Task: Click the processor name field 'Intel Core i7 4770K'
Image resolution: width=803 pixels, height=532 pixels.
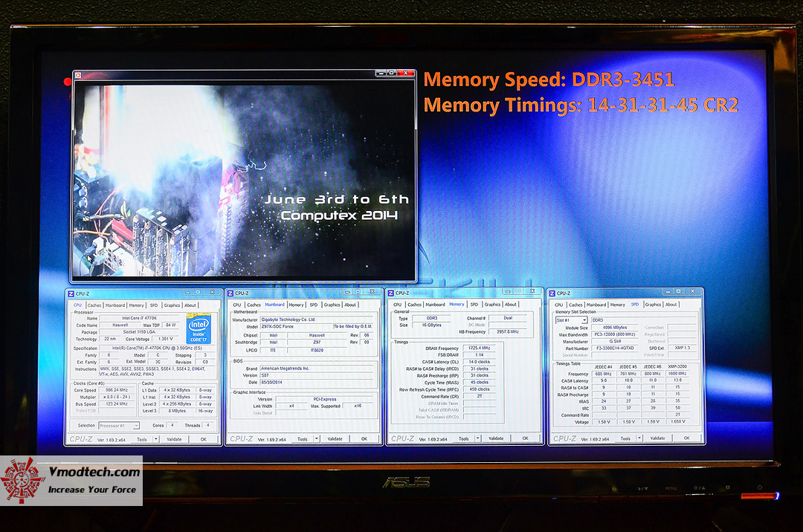Action: click(x=140, y=318)
